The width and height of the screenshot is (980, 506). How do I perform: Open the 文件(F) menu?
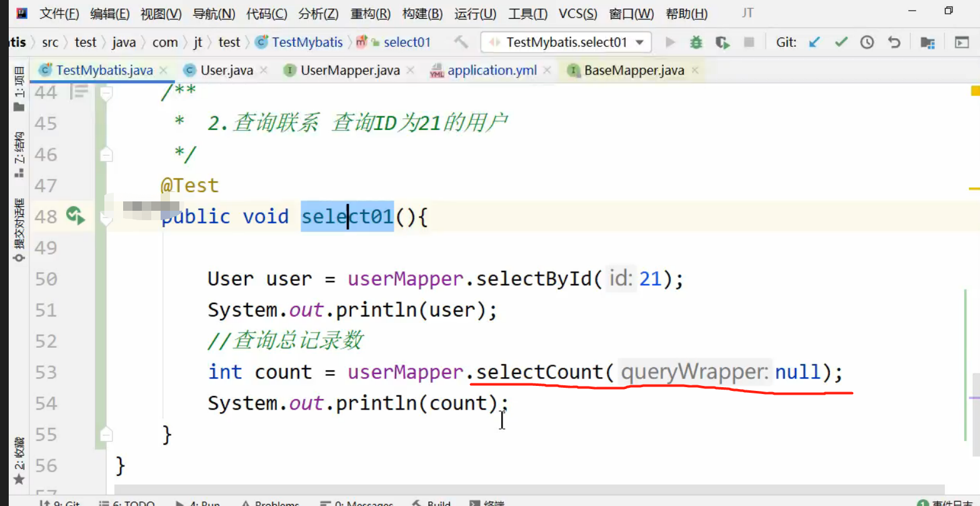coord(59,13)
